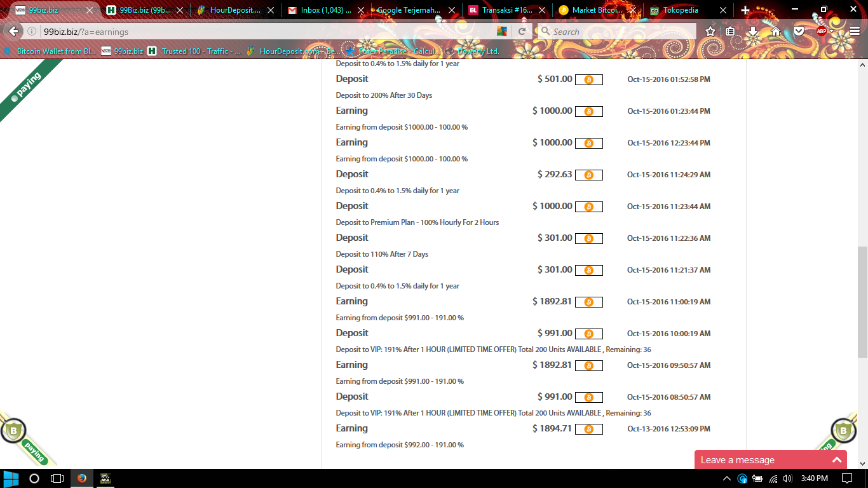Screen dimensions: 868x488
Task: Click the bitcoin icon beside $ 1894.71
Action: (588, 430)
